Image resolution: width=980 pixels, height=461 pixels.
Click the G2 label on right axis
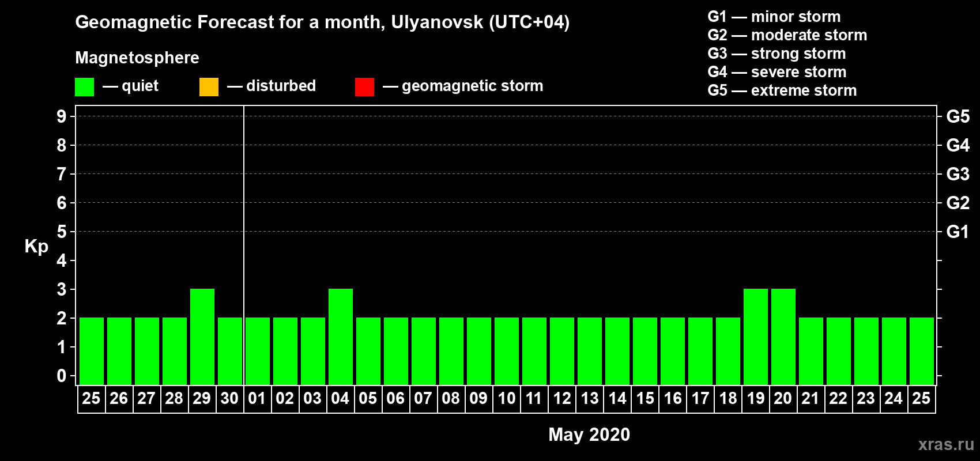pos(958,203)
